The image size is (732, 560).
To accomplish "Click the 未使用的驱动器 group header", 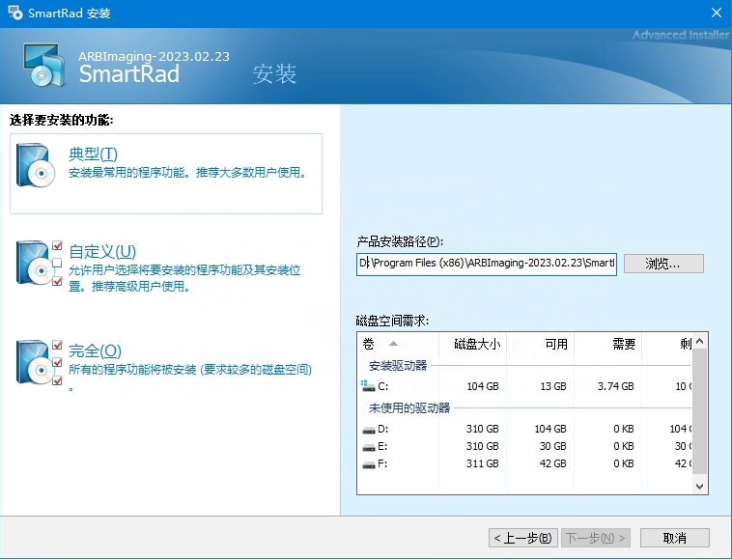I will pos(408,408).
